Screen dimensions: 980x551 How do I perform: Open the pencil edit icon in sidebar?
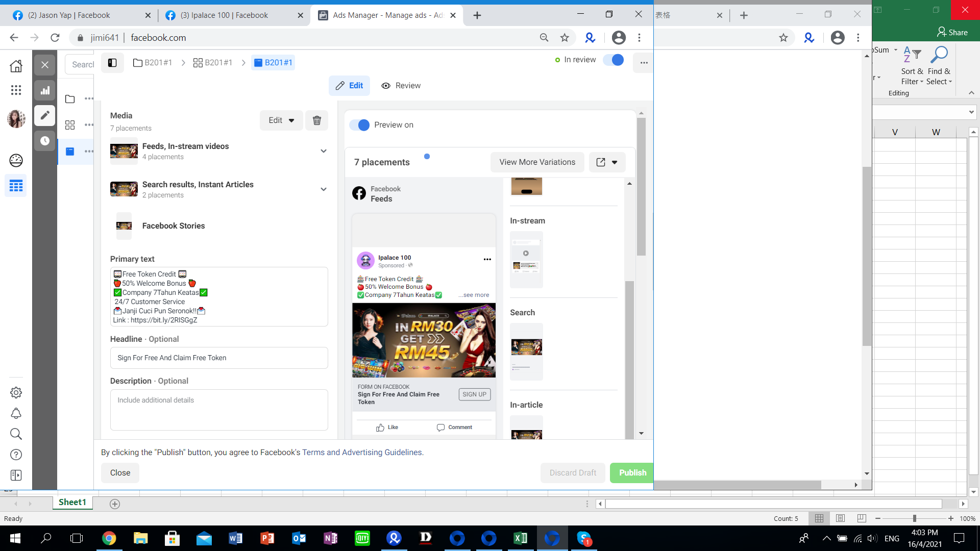(x=45, y=115)
